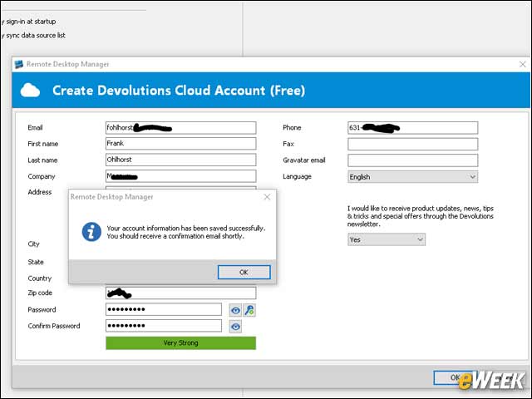Image resolution: width=532 pixels, height=399 pixels.
Task: Focus the First name field containing Frank
Action: (181, 144)
